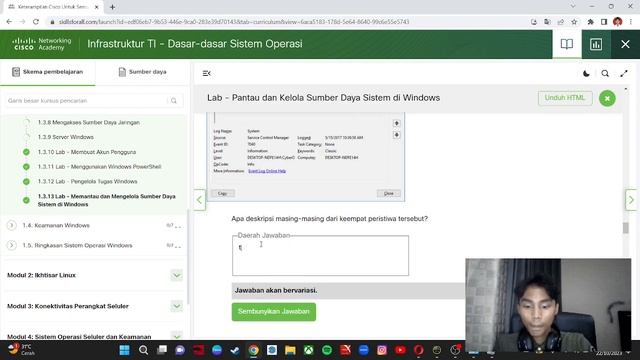The image size is (640, 360).
Task: Switch to the Sumber daya tab
Action: click(142, 72)
